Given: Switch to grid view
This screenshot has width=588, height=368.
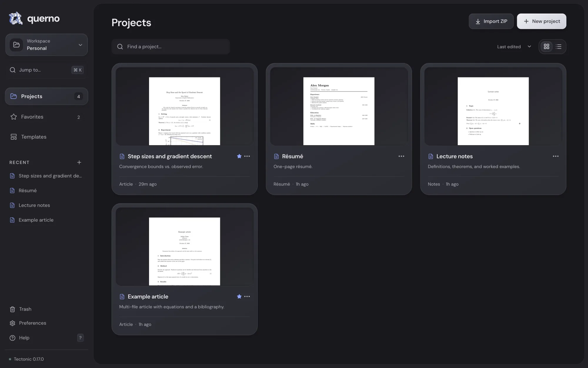Looking at the screenshot, I should 547,47.
